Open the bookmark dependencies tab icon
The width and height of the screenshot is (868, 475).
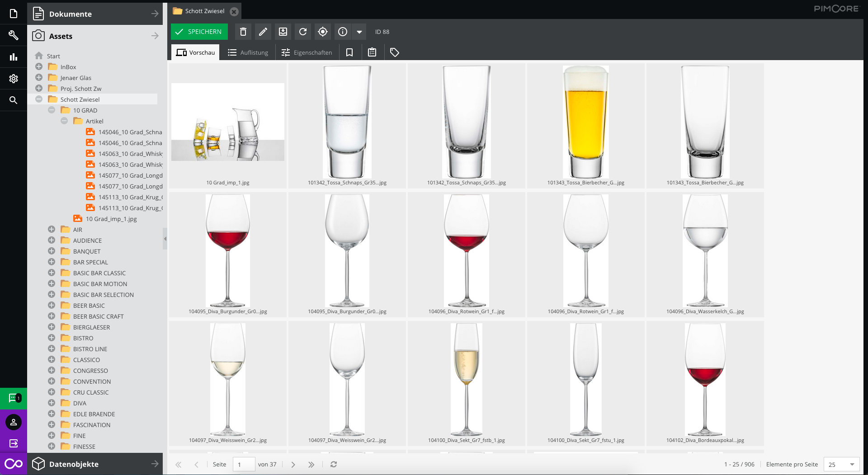349,52
